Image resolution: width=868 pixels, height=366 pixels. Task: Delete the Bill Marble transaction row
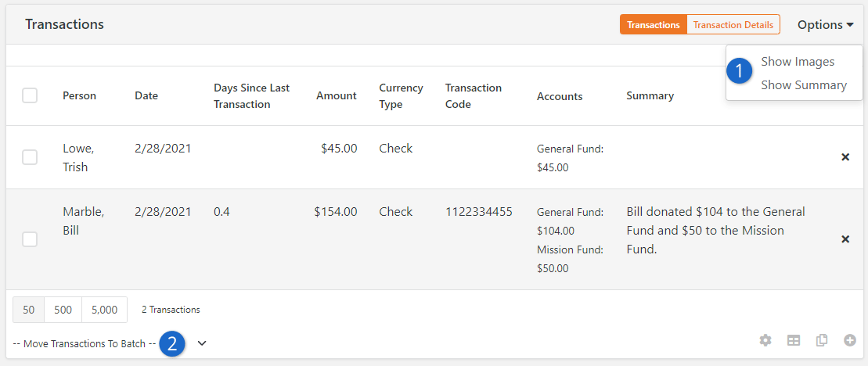(845, 239)
